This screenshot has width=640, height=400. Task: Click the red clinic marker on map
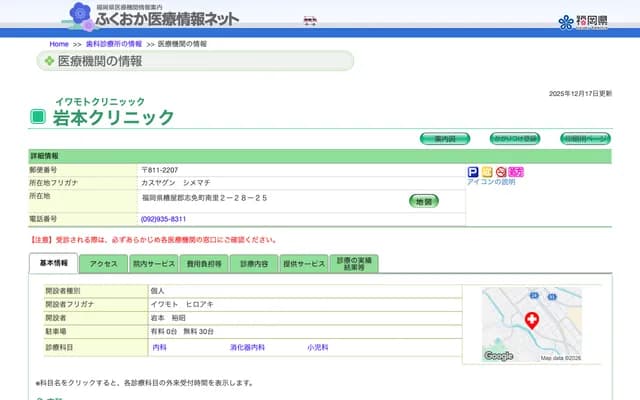pyautogui.click(x=531, y=320)
